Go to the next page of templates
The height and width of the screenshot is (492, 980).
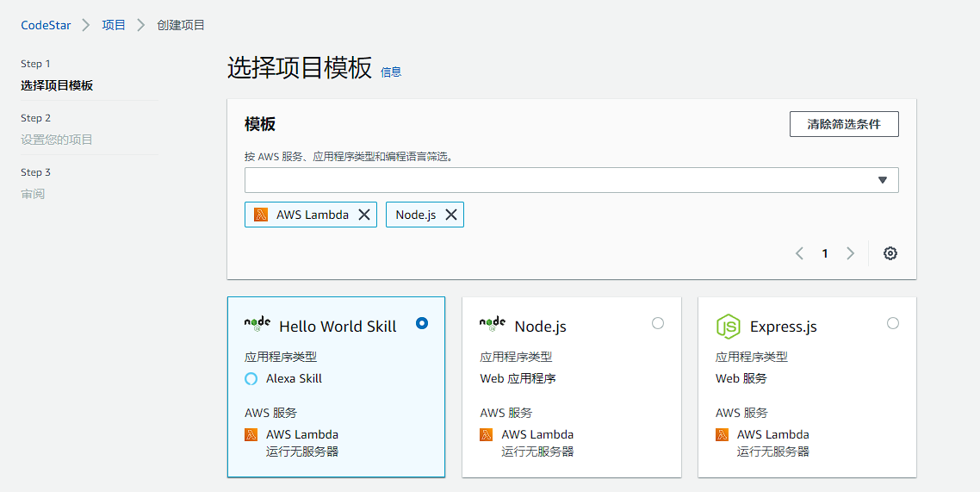point(851,253)
